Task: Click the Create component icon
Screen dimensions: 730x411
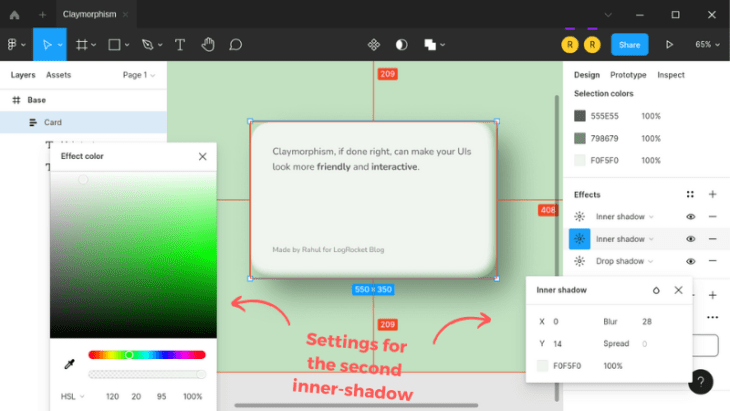Action: (374, 45)
